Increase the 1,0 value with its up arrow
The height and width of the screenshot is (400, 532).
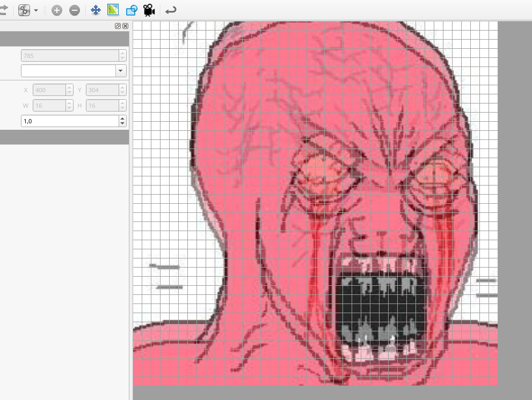pyautogui.click(x=122, y=118)
